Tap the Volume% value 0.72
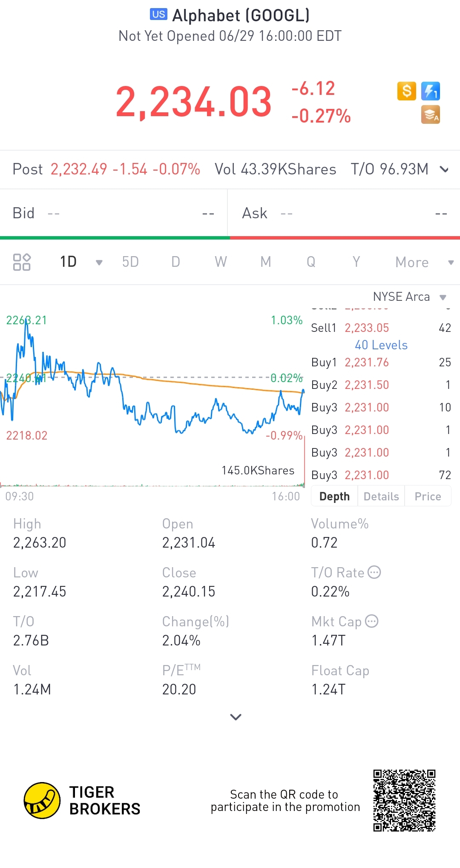Image resolution: width=460 pixels, height=868 pixels. (x=324, y=542)
